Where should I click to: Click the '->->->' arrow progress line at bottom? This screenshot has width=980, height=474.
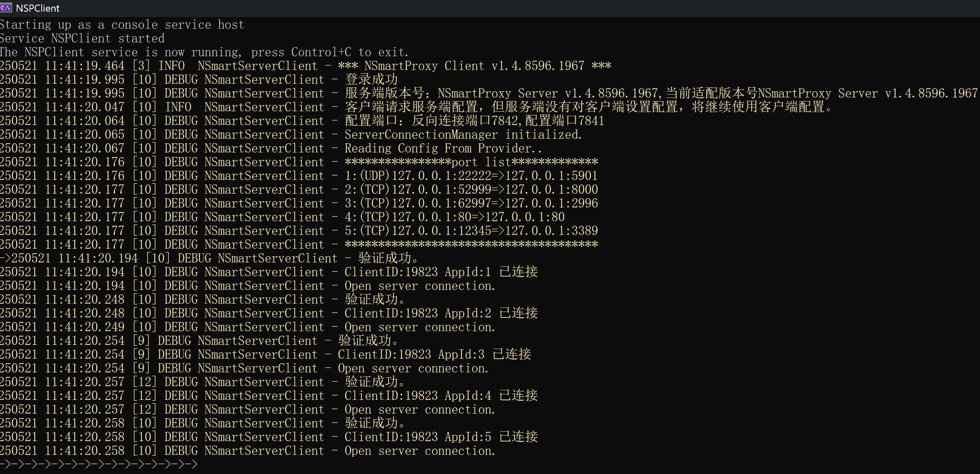tap(99, 464)
